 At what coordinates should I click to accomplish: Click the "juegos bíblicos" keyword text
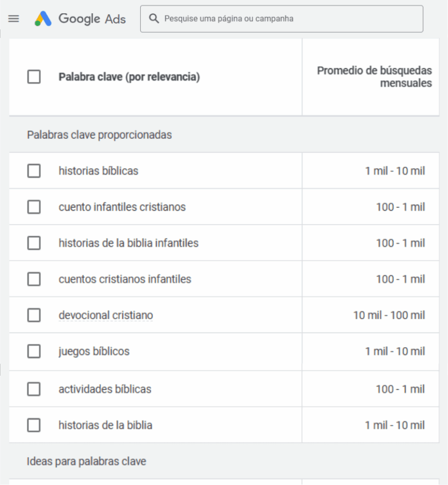[94, 351]
